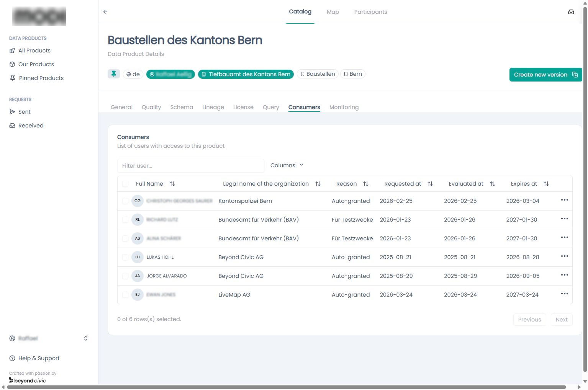Image resolution: width=588 pixels, height=390 pixels.
Task: Open actions menu for LiveMap AG row
Action: (564, 294)
